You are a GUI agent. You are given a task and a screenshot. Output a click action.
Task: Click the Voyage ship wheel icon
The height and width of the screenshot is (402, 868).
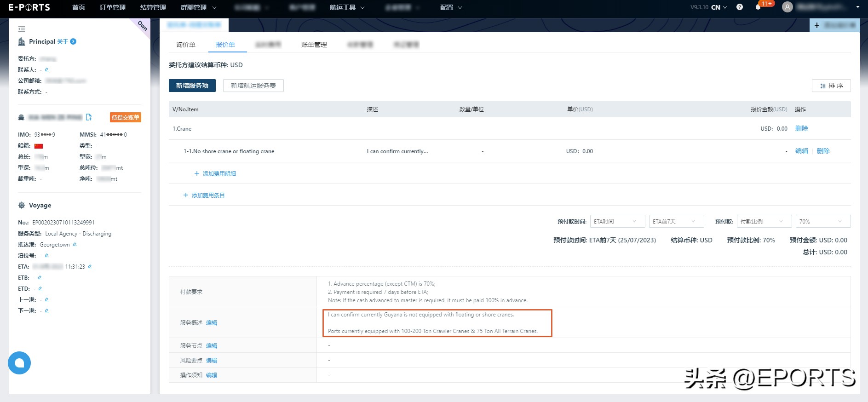(22, 206)
